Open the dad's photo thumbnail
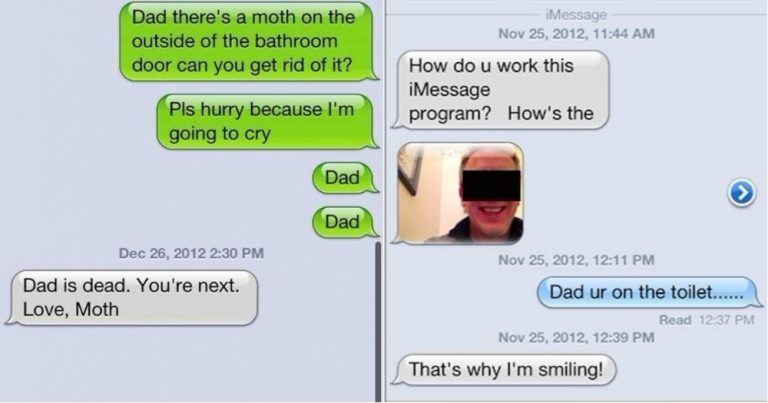The height and width of the screenshot is (403, 768). point(459,193)
